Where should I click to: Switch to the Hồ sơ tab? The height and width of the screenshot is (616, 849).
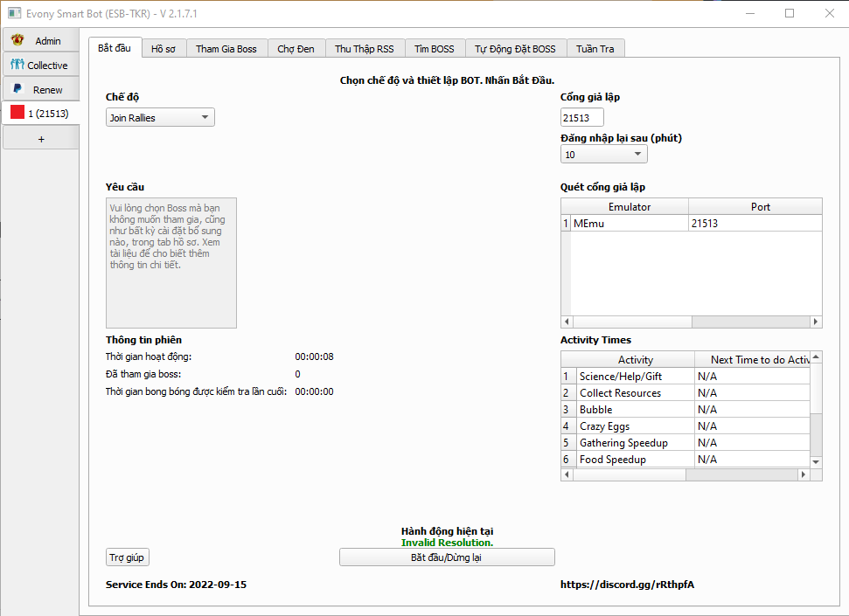(163, 49)
